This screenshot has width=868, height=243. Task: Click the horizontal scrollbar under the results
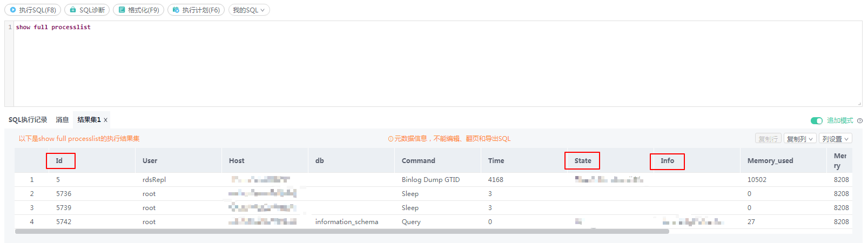click(342, 231)
